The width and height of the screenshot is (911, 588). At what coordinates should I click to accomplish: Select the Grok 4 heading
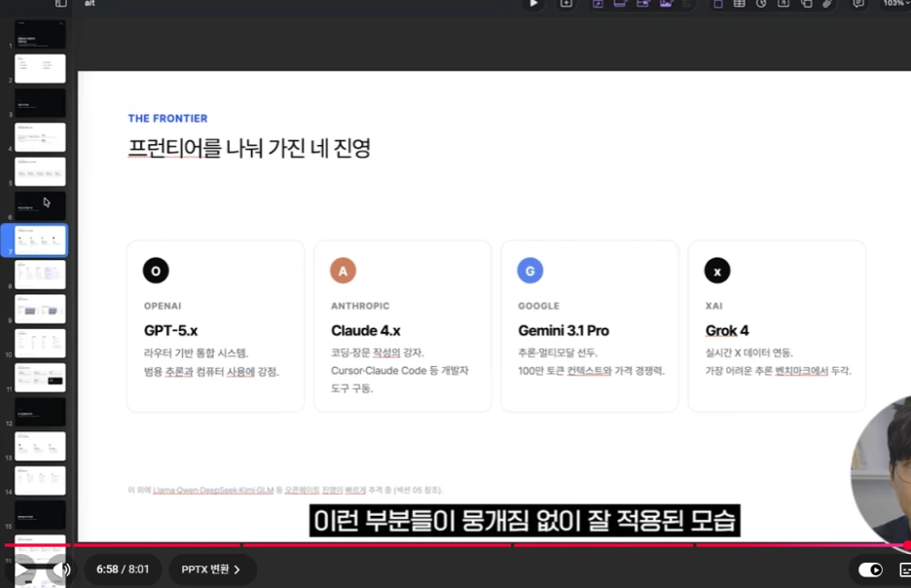(727, 331)
